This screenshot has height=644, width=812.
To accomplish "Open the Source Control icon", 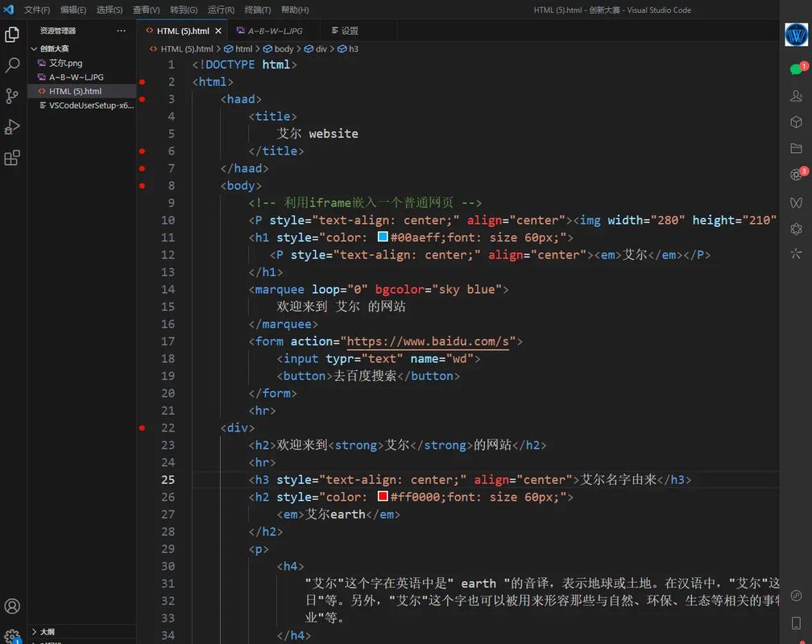I will (12, 96).
